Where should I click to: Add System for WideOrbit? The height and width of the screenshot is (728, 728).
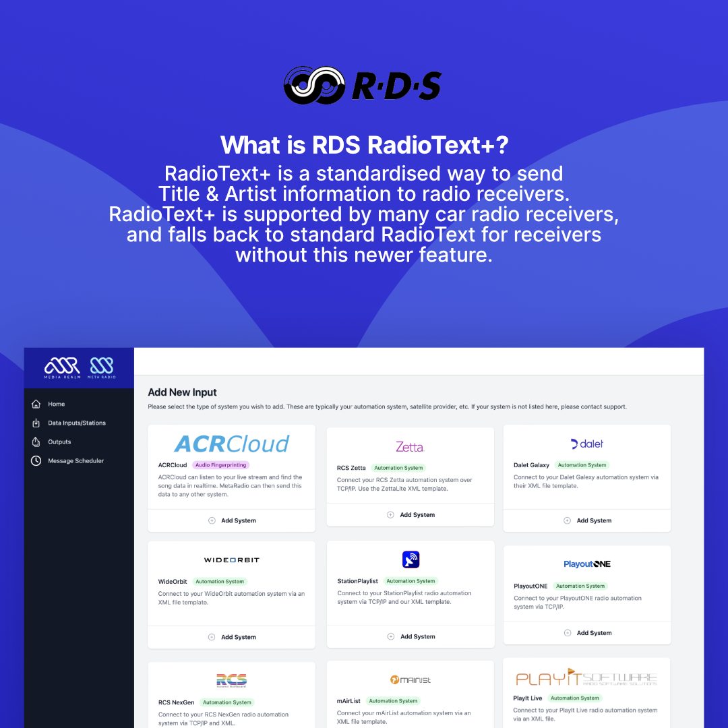point(232,637)
